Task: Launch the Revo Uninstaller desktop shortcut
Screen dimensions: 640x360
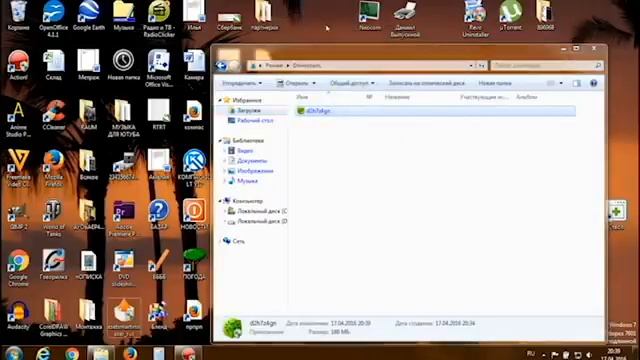Action: [476, 18]
